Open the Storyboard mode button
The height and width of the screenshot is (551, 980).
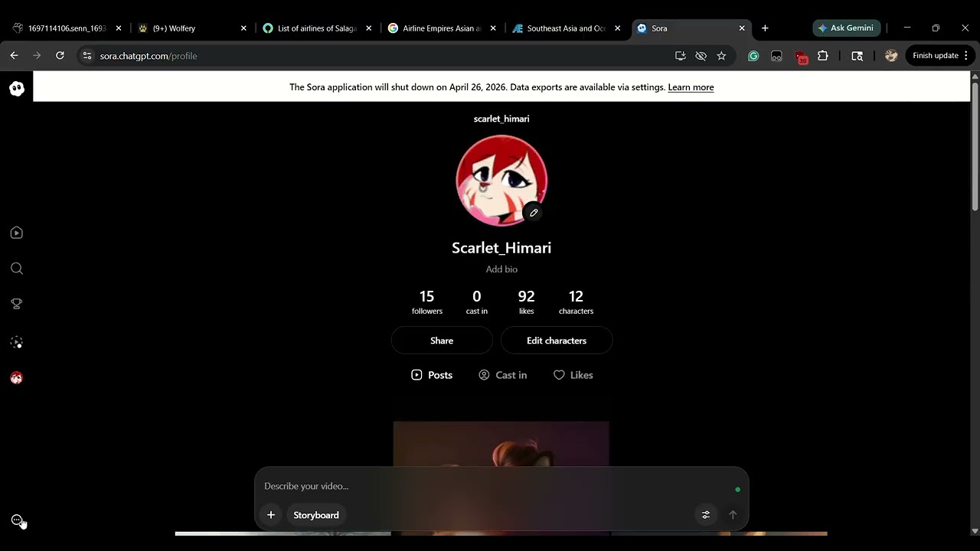(x=316, y=515)
